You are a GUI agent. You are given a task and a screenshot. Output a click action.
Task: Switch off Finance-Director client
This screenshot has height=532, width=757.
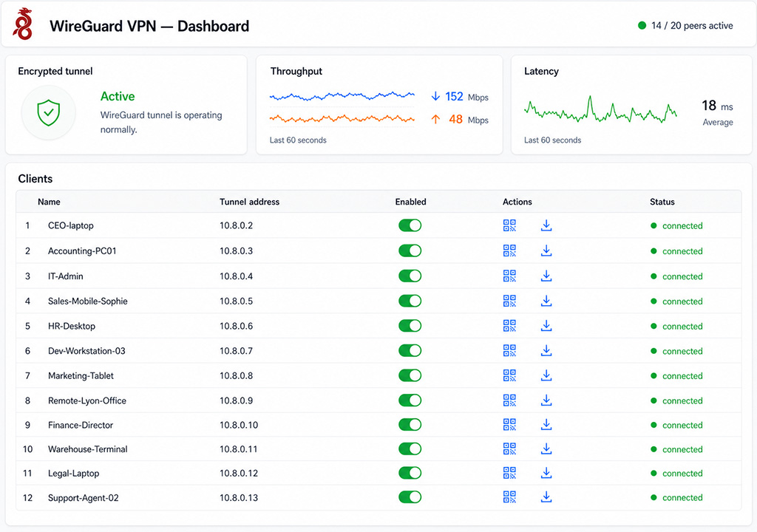[x=410, y=424]
